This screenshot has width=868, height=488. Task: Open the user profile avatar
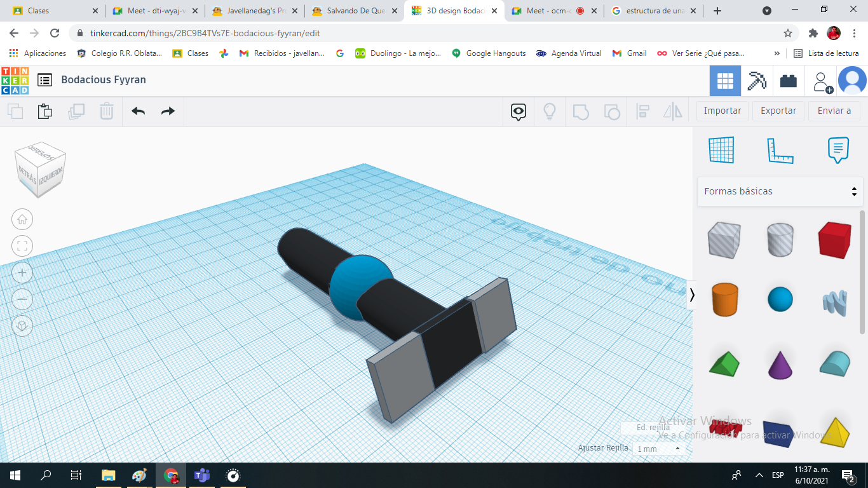point(852,81)
